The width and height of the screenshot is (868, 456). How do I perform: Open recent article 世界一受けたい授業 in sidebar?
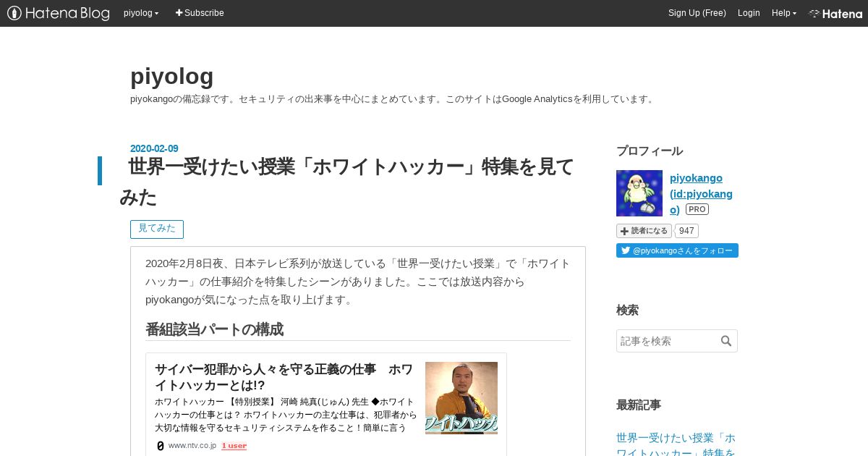point(676,444)
